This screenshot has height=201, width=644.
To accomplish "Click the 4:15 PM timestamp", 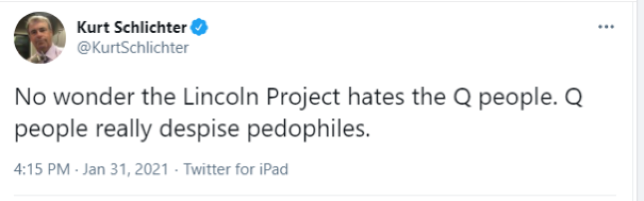I will point(42,169).
